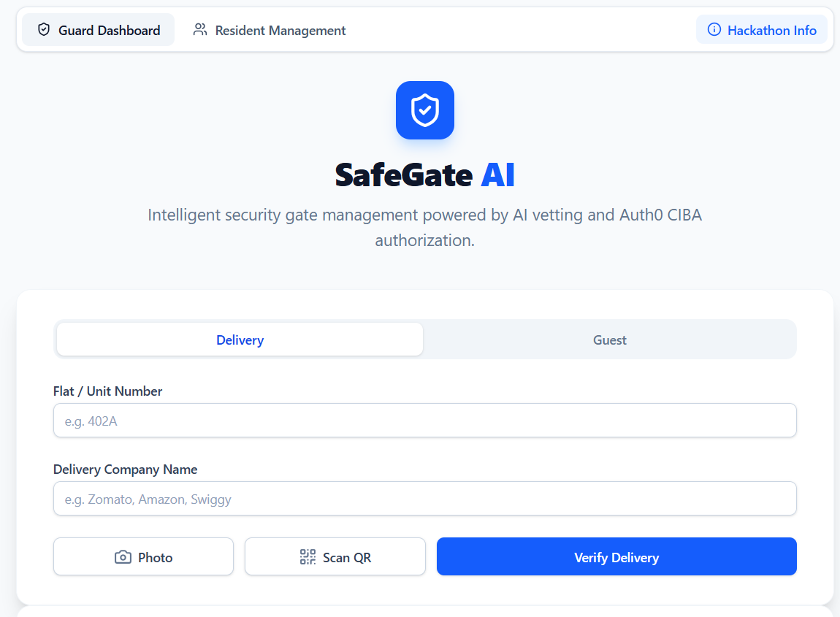This screenshot has width=840, height=617.
Task: Open Hackathon Info
Action: pyautogui.click(x=762, y=30)
